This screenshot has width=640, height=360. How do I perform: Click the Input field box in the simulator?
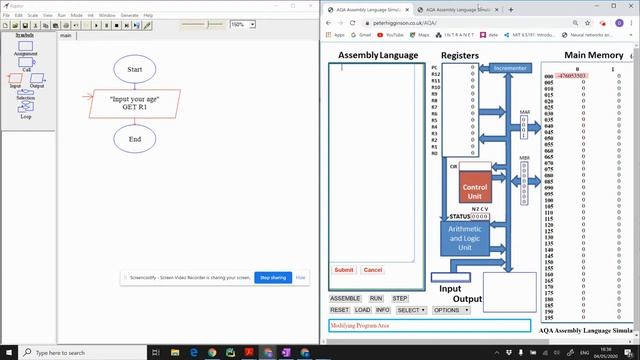451,278
